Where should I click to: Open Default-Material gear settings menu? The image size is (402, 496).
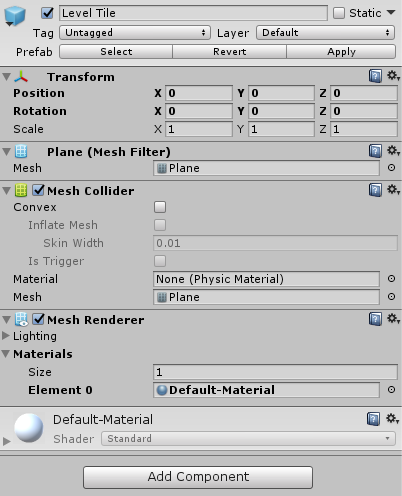click(x=392, y=418)
